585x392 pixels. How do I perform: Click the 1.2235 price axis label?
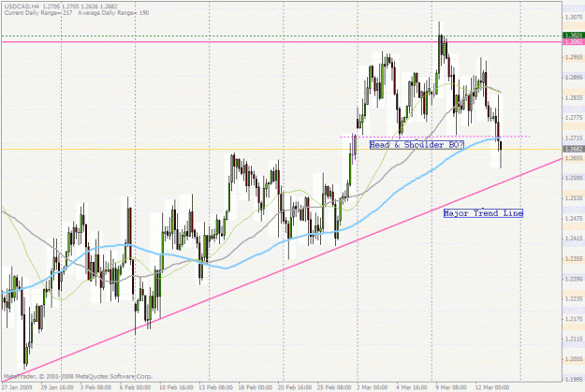574,298
